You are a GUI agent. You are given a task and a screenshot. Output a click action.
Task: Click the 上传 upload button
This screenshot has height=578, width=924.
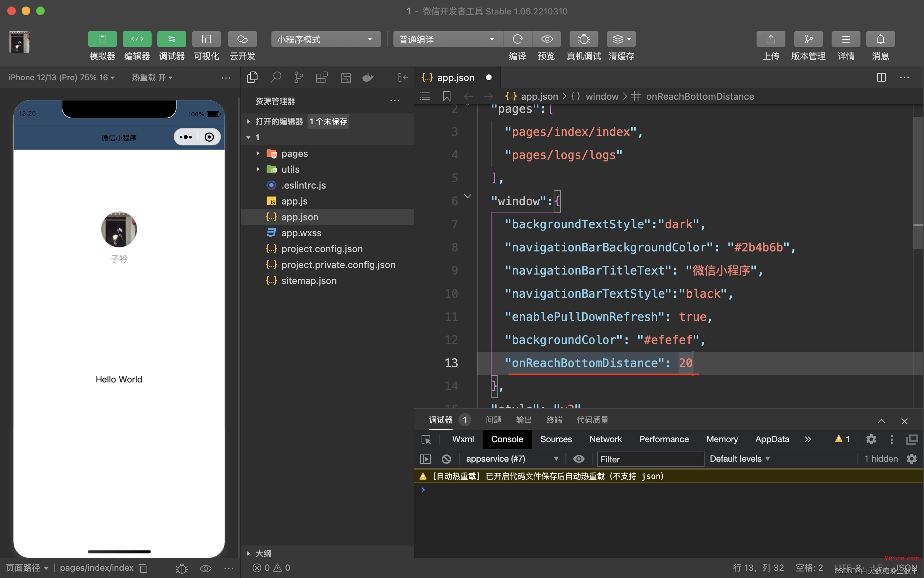[x=771, y=39]
